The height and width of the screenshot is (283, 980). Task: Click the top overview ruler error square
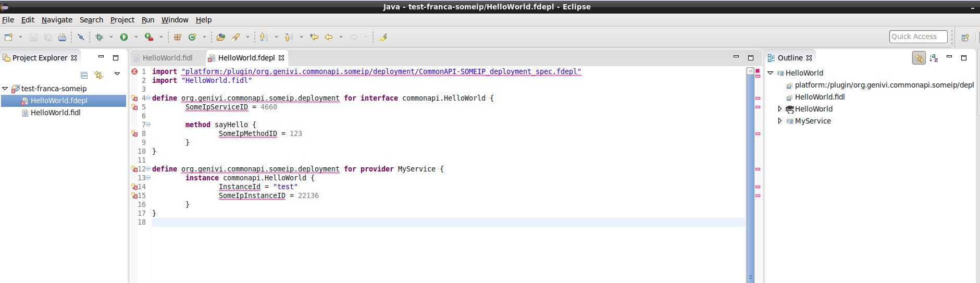tap(758, 70)
